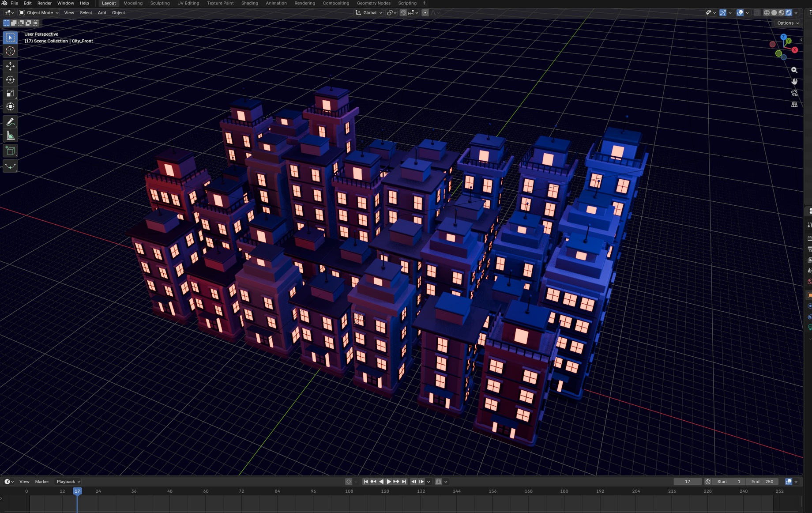Image resolution: width=812 pixels, height=513 pixels.
Task: Select the Select Box tool
Action: click(10, 38)
